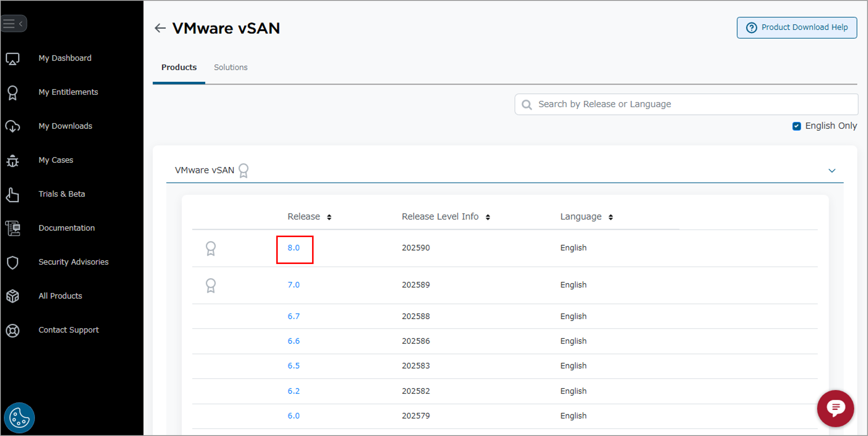This screenshot has width=868, height=436.
Task: Open cookie settings round button
Action: pyautogui.click(x=19, y=417)
